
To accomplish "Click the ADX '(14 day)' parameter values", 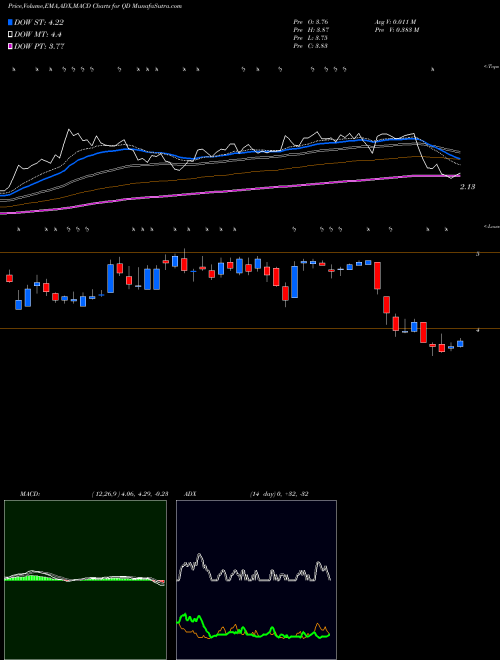I will pyautogui.click(x=279, y=494).
